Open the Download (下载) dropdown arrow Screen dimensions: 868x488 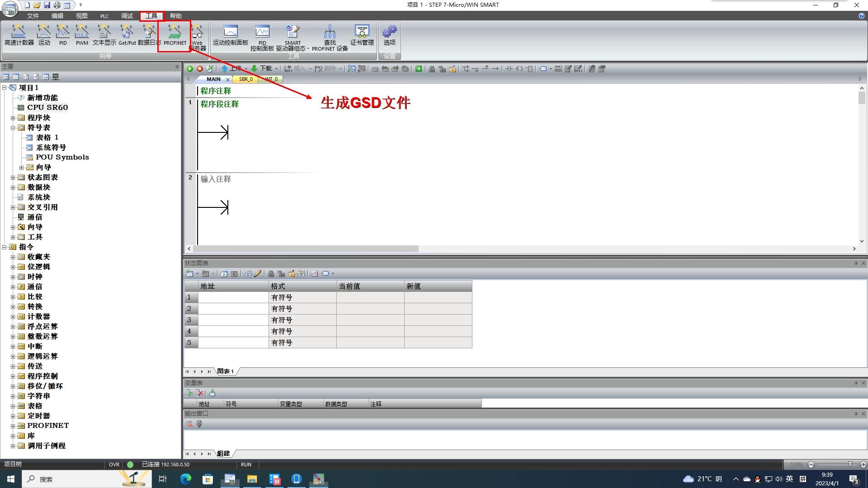point(276,69)
